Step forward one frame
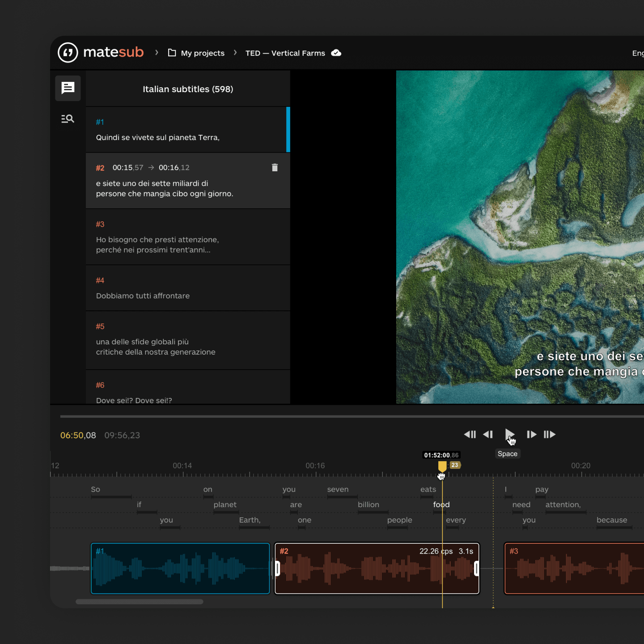Screen dimensions: 644x644 point(531,434)
